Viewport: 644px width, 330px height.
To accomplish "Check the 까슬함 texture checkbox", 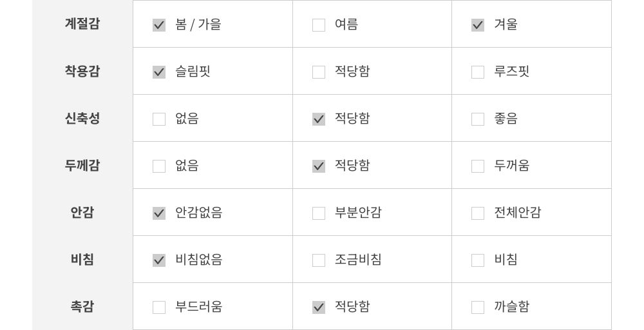I will [478, 307].
